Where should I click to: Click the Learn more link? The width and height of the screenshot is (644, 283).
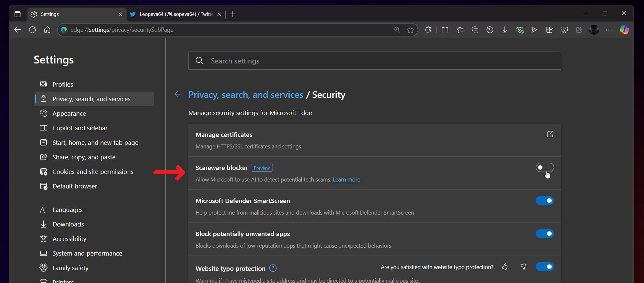click(x=346, y=180)
